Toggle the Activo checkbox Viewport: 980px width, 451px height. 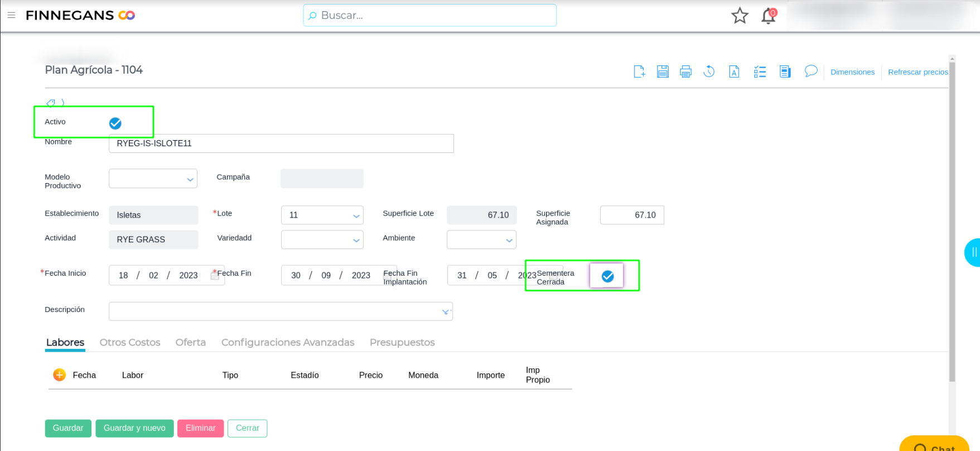(115, 123)
